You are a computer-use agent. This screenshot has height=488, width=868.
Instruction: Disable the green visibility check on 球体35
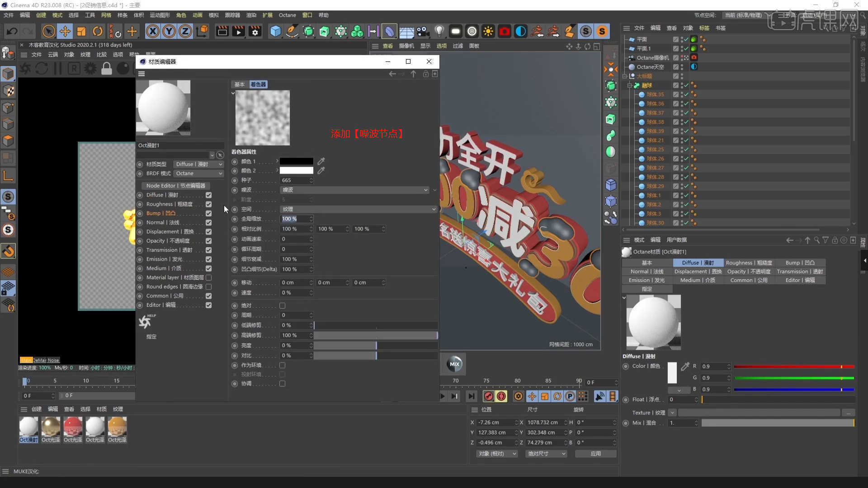click(x=686, y=94)
